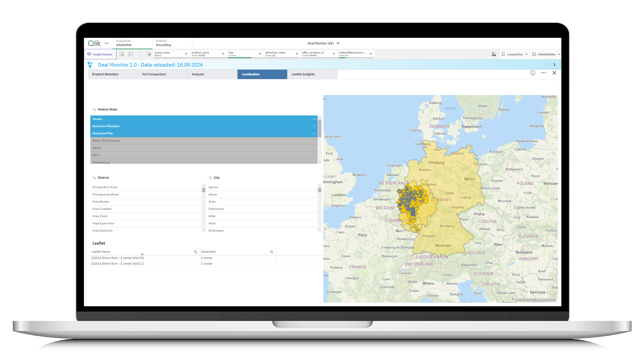Deselect Nordrhein-Westfalen federal state
Viewport: 644px width, 362px height.
coord(204,126)
